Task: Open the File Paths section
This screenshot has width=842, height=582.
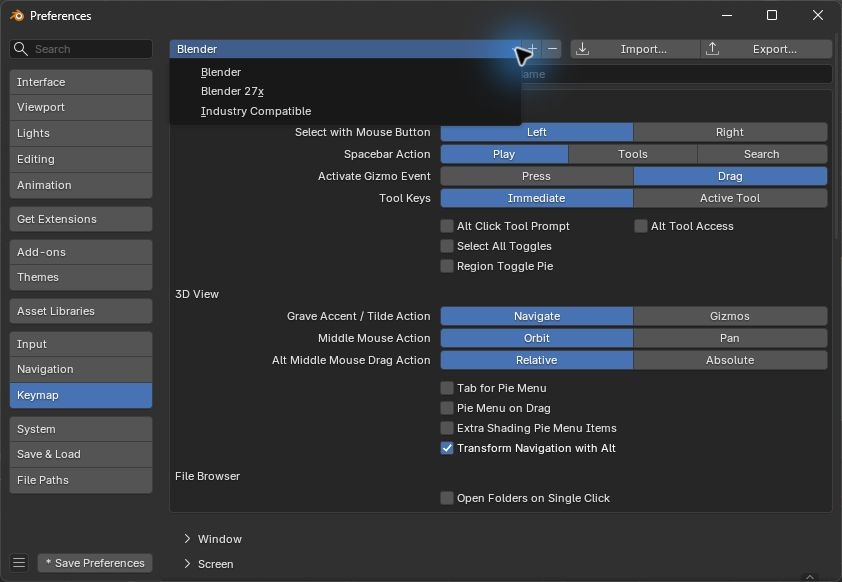Action: point(81,480)
